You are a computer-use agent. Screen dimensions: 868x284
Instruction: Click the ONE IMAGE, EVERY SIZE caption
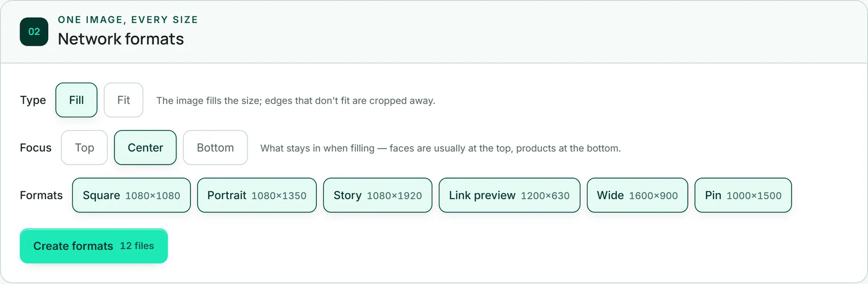(x=128, y=20)
